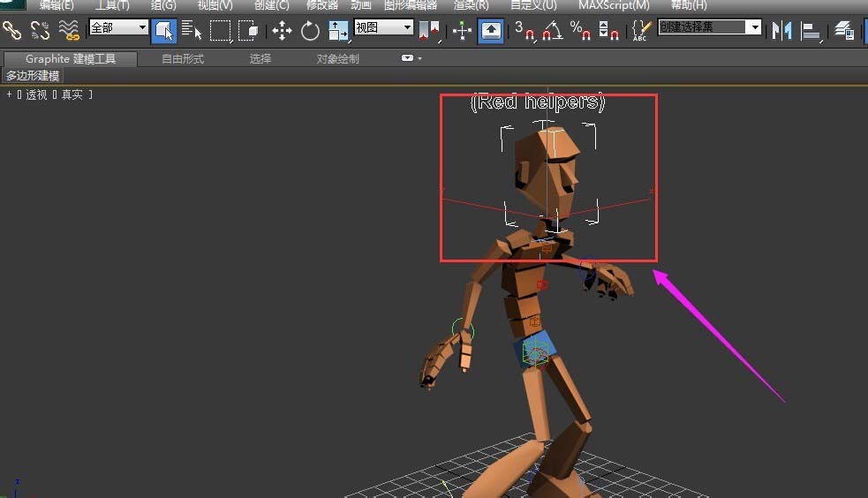Select the Bind to Space Warp icon

[69, 30]
